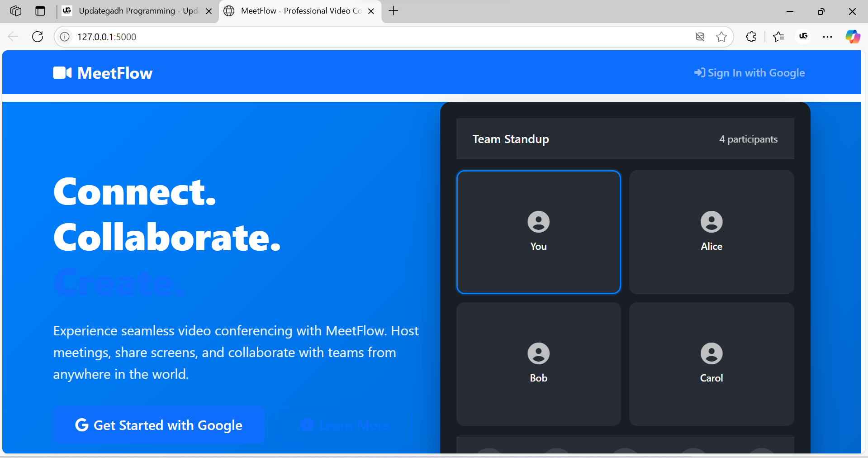868x458 pixels.
Task: Switch to MeetFlow browser tab
Action: click(300, 11)
